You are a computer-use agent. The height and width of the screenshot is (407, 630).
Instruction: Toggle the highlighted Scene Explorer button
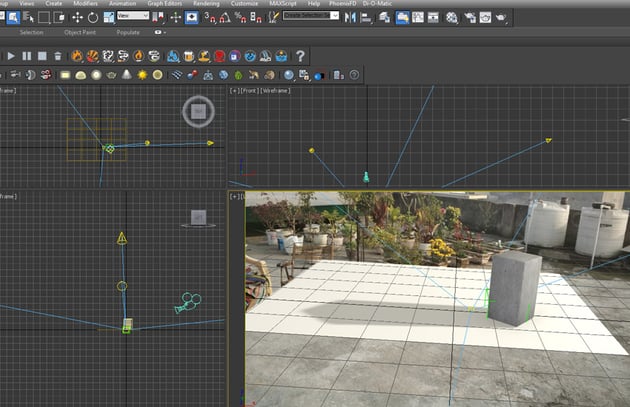tap(402, 17)
